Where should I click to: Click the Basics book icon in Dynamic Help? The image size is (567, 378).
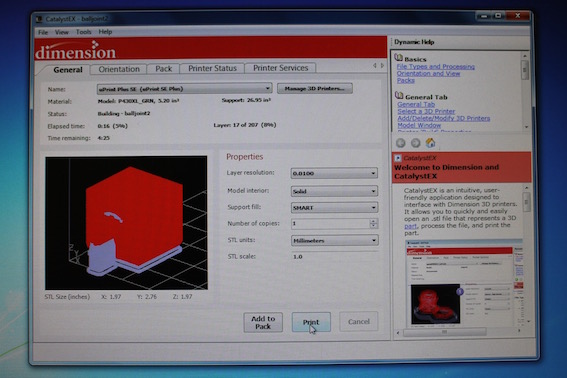[398, 58]
